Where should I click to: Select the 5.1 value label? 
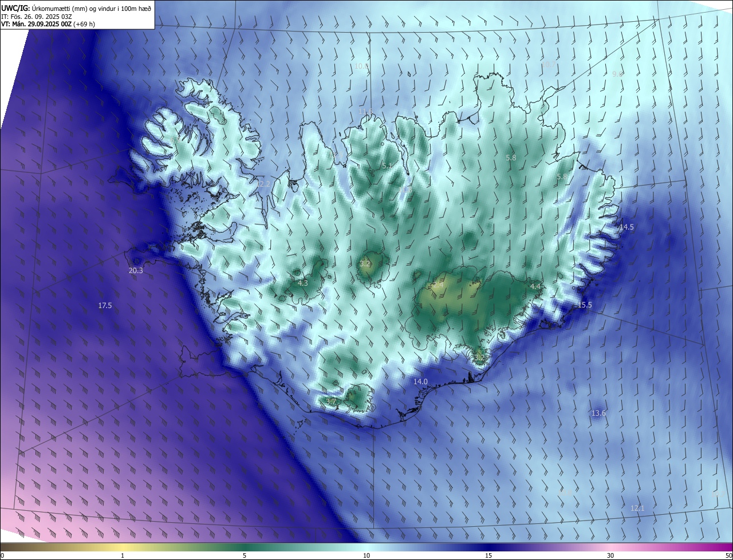(387, 166)
